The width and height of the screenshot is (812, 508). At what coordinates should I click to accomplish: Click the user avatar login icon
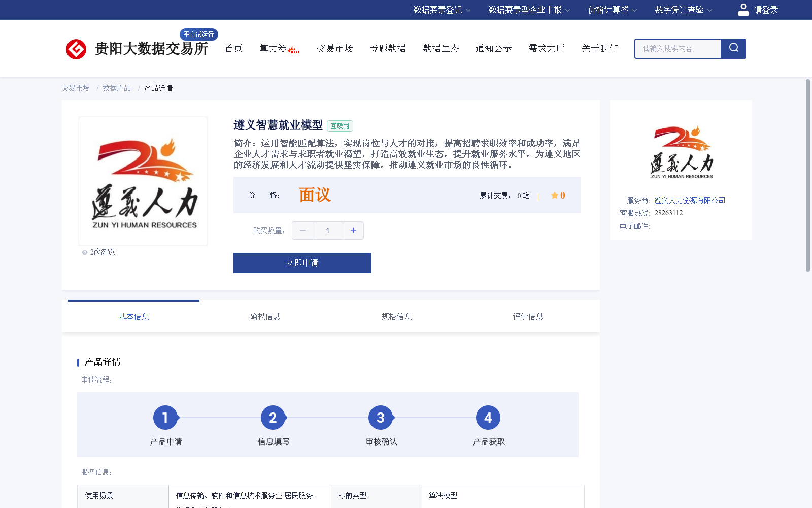(743, 10)
